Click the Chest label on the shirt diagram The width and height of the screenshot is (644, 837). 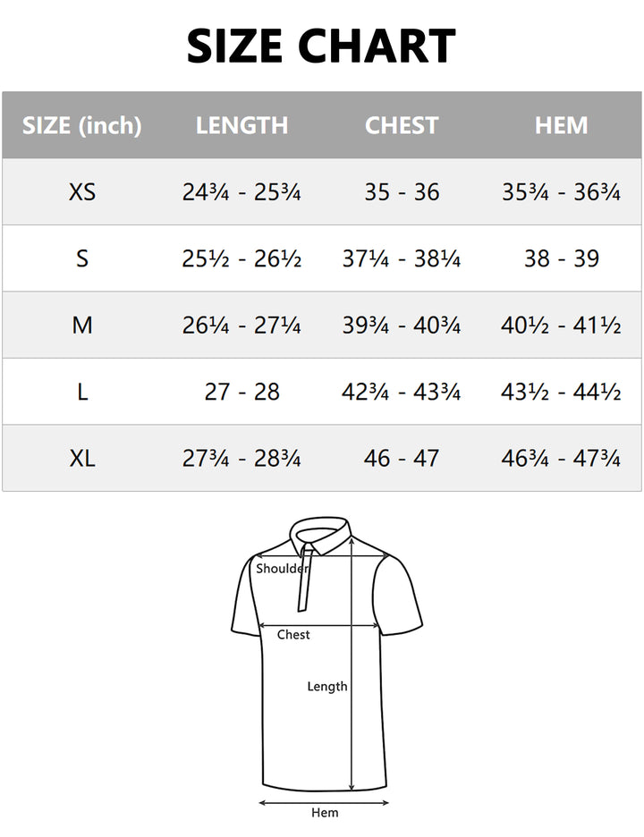coord(293,634)
